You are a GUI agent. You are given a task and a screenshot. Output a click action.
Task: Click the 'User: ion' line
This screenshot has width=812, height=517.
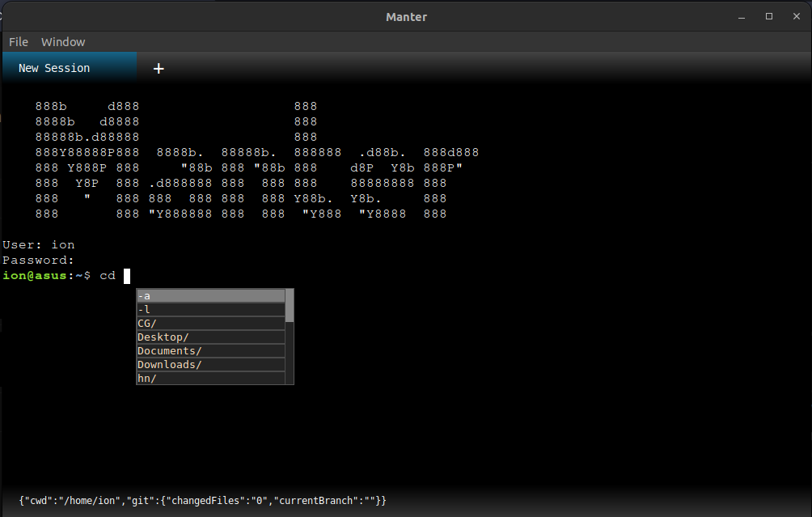tap(39, 244)
